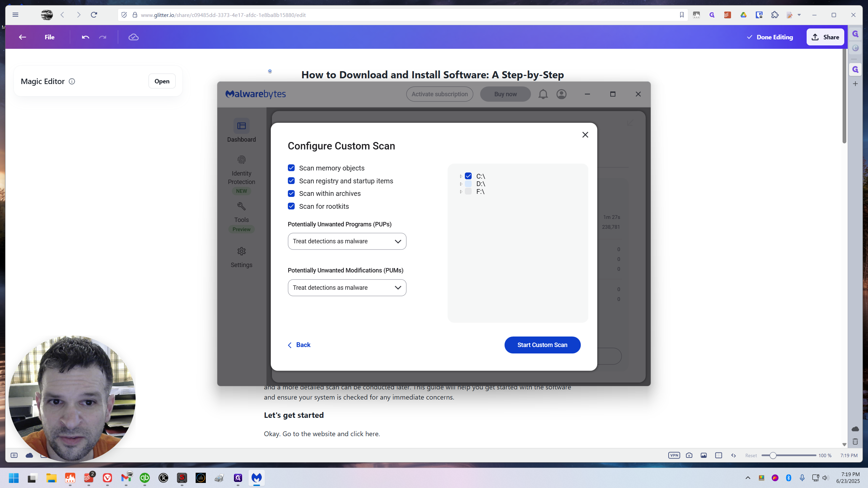Check the D:\ drive checkbox
The width and height of the screenshot is (868, 488).
click(468, 184)
